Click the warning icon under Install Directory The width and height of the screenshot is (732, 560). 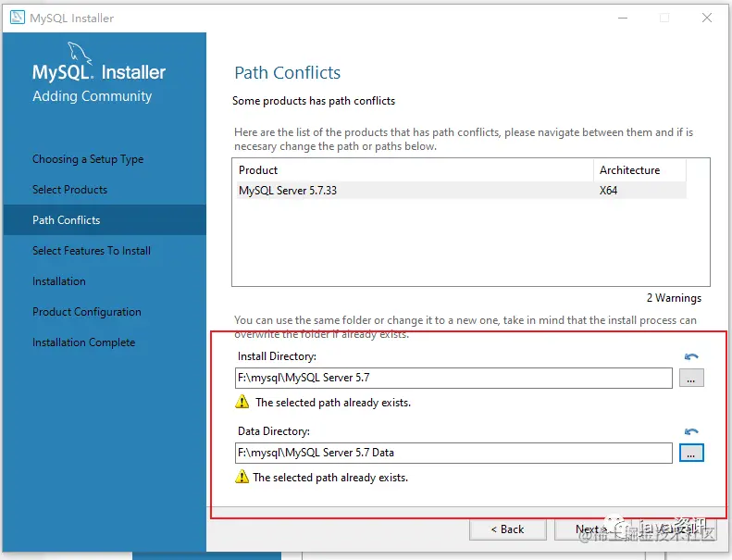pyautogui.click(x=242, y=402)
